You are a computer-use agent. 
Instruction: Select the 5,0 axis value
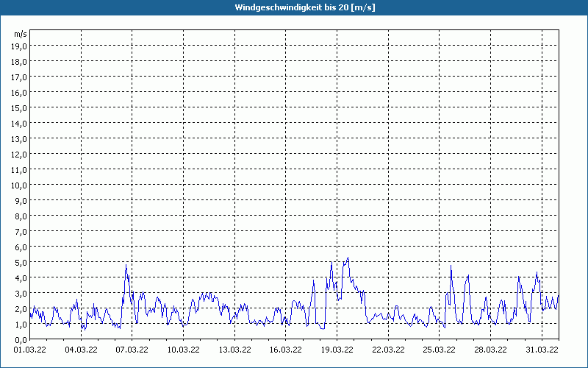coord(21,263)
